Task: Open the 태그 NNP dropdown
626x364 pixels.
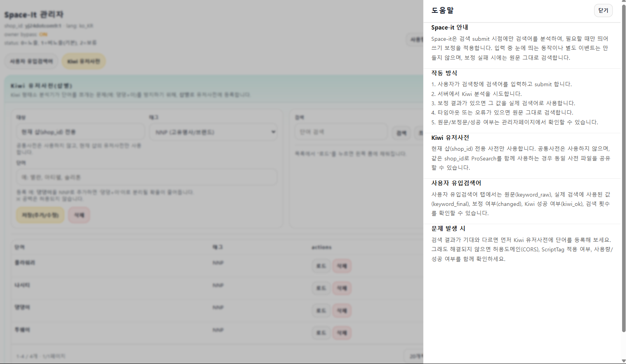Action: 213,132
